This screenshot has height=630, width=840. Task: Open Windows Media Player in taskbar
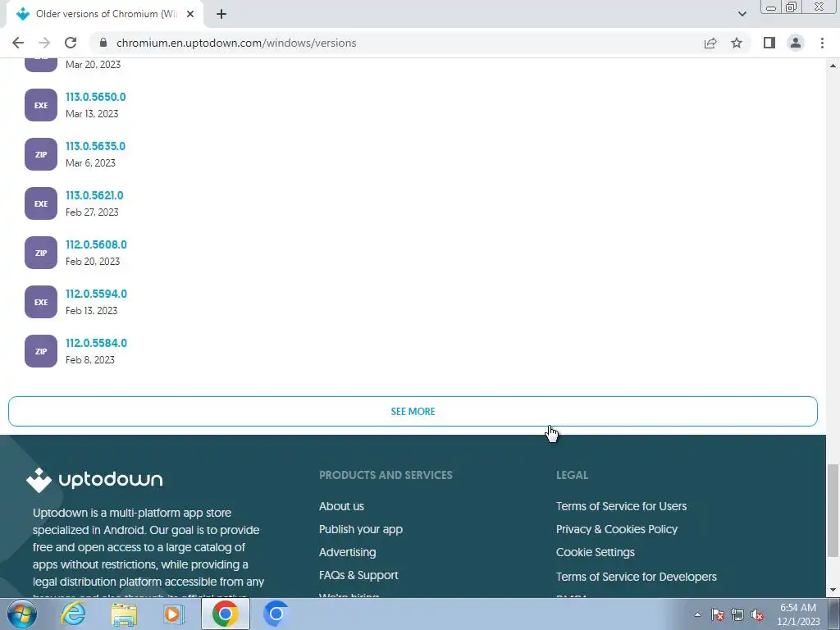coord(173,614)
